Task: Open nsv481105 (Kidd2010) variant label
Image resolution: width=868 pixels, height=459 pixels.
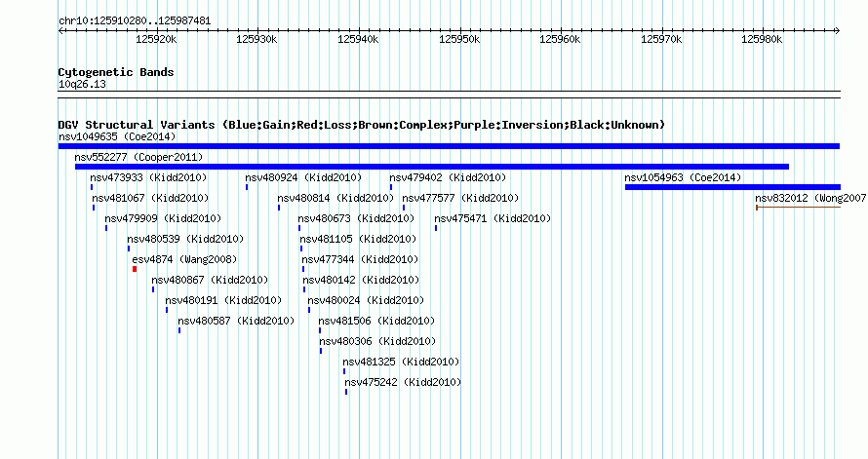Action: (x=358, y=239)
